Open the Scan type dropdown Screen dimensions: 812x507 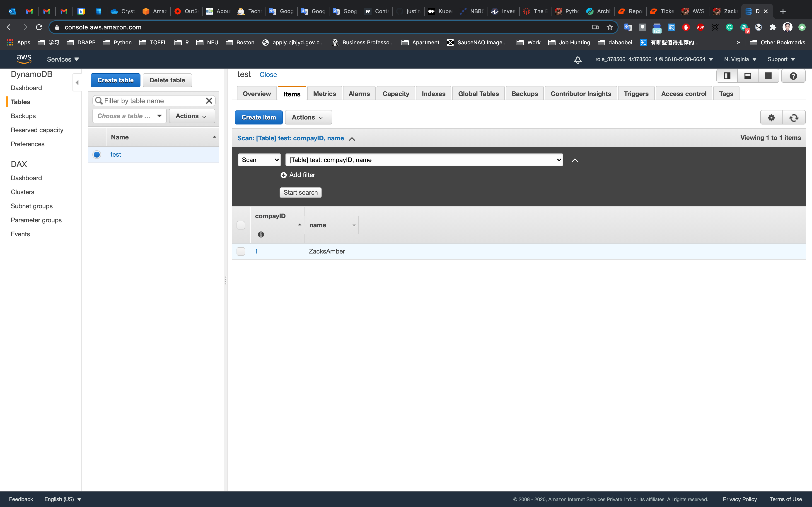259,160
